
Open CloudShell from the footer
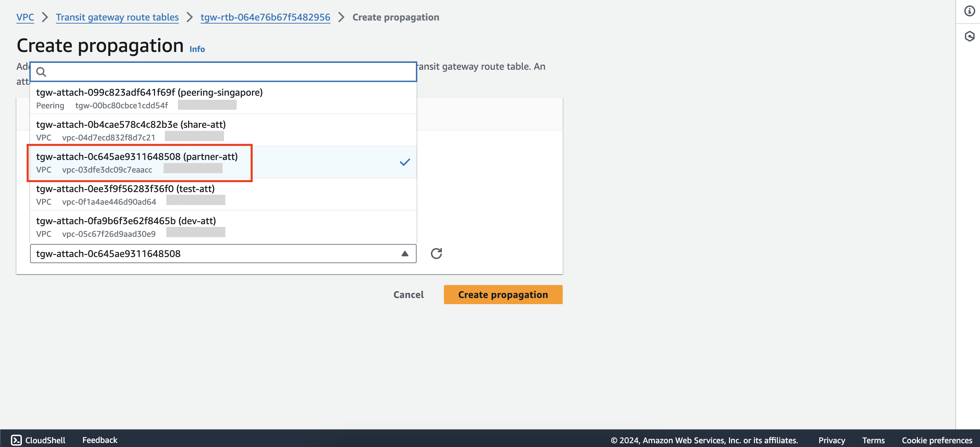38,440
